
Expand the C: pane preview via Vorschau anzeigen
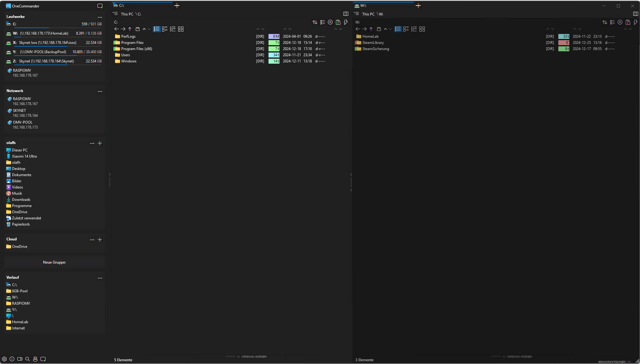(252, 357)
